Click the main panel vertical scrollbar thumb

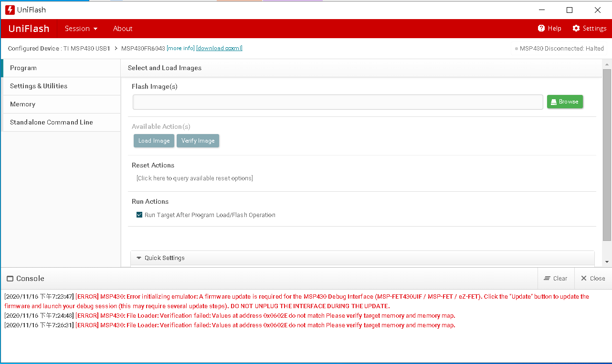607,155
